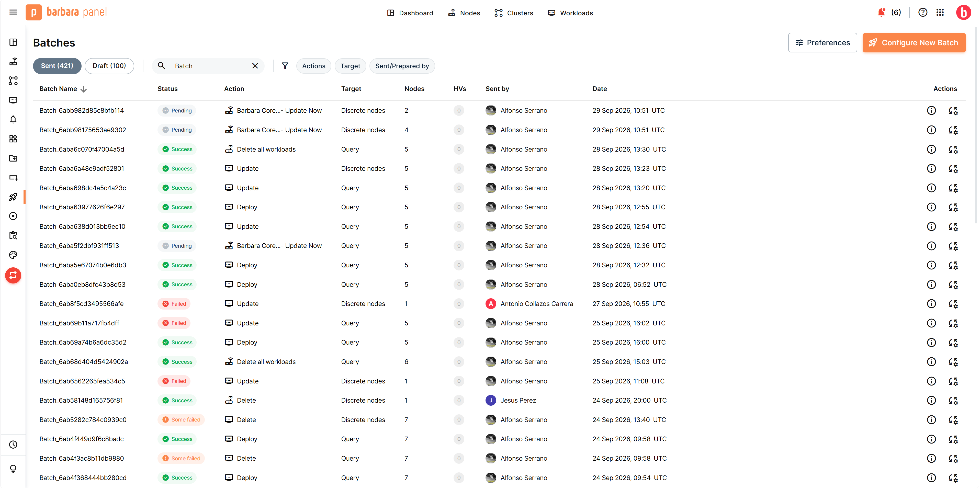
Task: Open Nodes in top navigation
Action: tap(464, 13)
